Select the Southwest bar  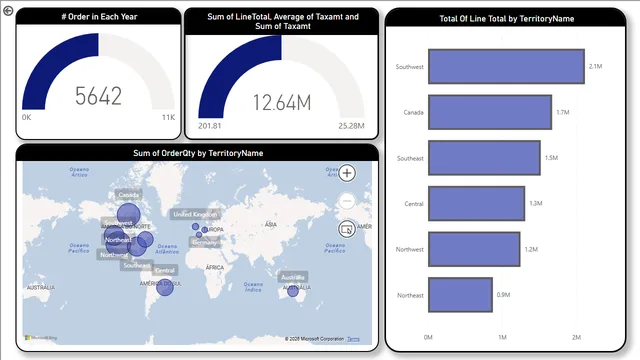[x=506, y=67]
